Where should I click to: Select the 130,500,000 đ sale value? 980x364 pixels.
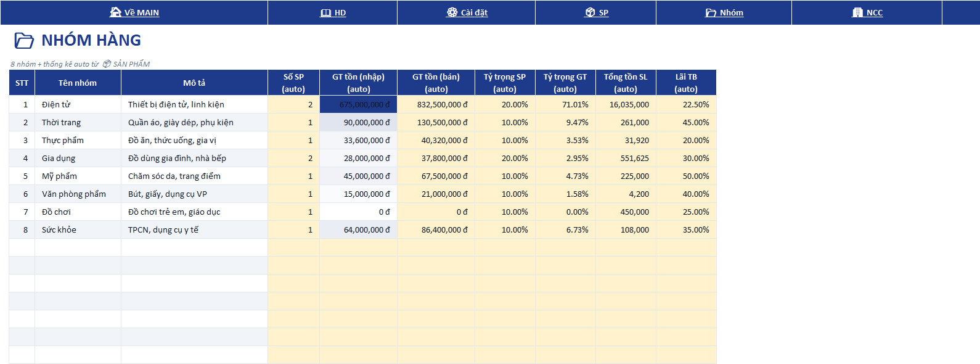[x=436, y=123]
